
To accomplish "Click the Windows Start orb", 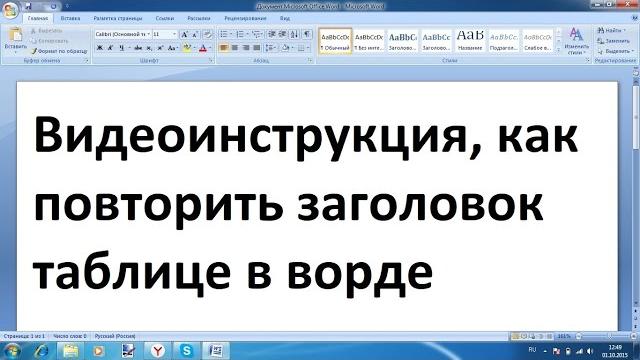I will click(x=11, y=351).
